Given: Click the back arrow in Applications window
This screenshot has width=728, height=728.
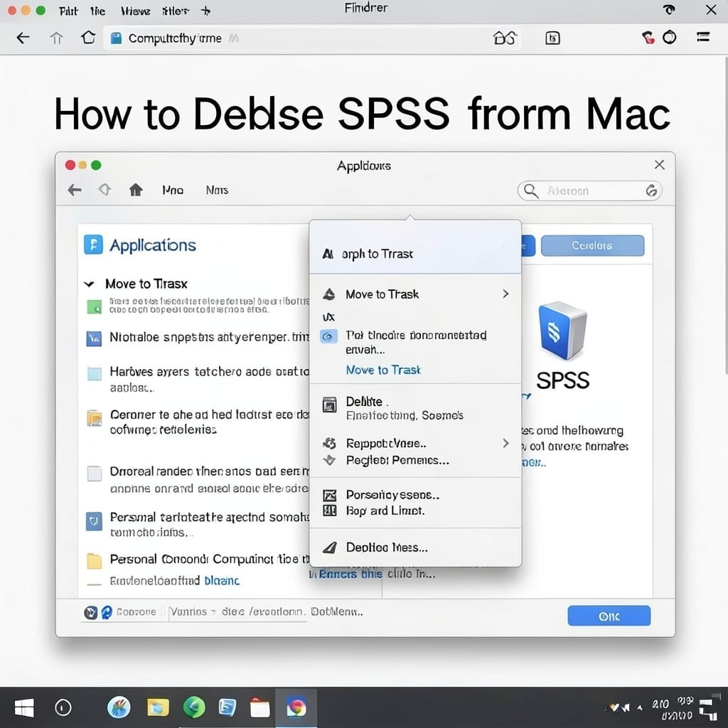Looking at the screenshot, I should click(x=74, y=189).
